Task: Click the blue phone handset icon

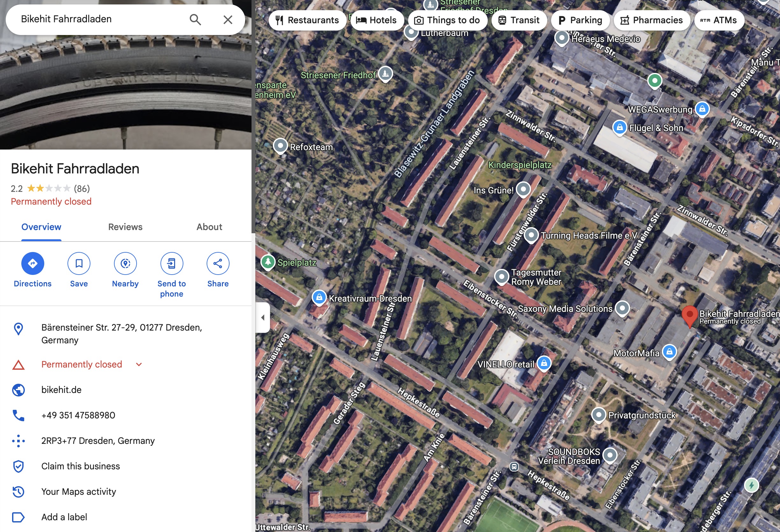Action: (18, 416)
